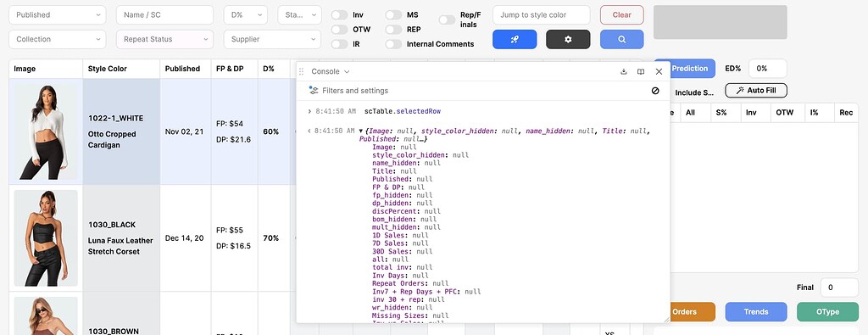
Task: Turn on the MS switch
Action: tap(393, 15)
